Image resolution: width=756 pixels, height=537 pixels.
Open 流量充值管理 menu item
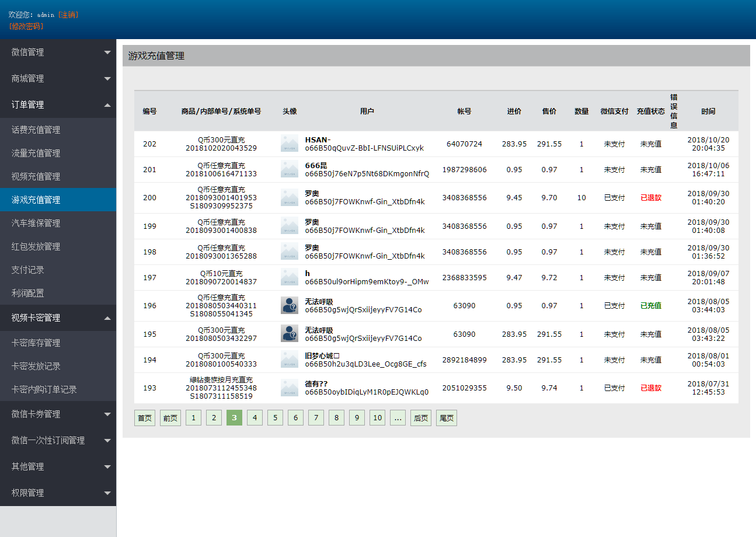click(58, 153)
